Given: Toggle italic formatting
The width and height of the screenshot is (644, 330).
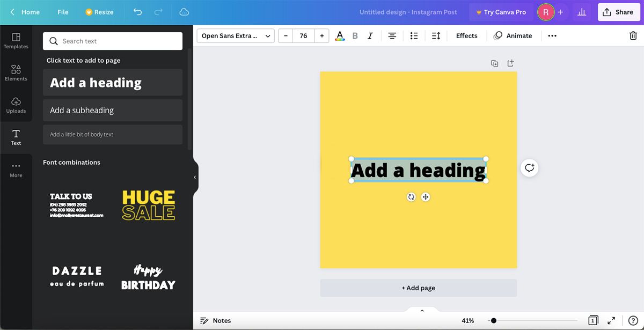Looking at the screenshot, I should coord(370,36).
